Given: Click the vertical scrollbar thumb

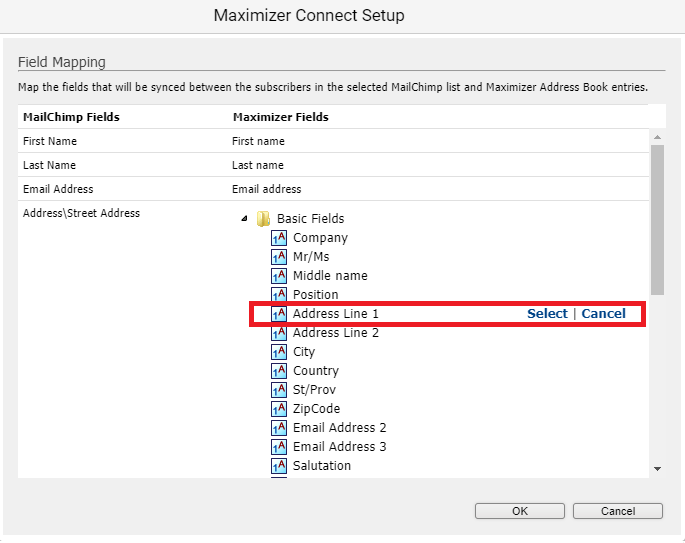Looking at the screenshot, I should [x=657, y=220].
